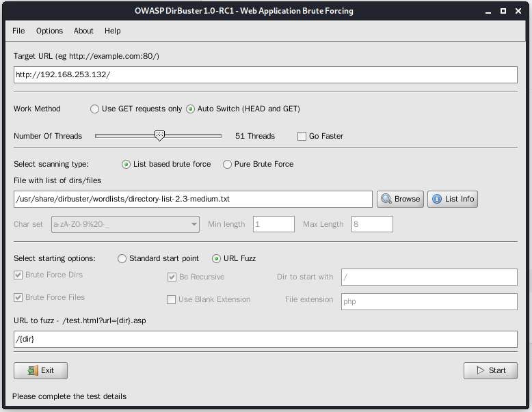
Task: Click 'Please complete the test details' status text
Action: (x=69, y=396)
